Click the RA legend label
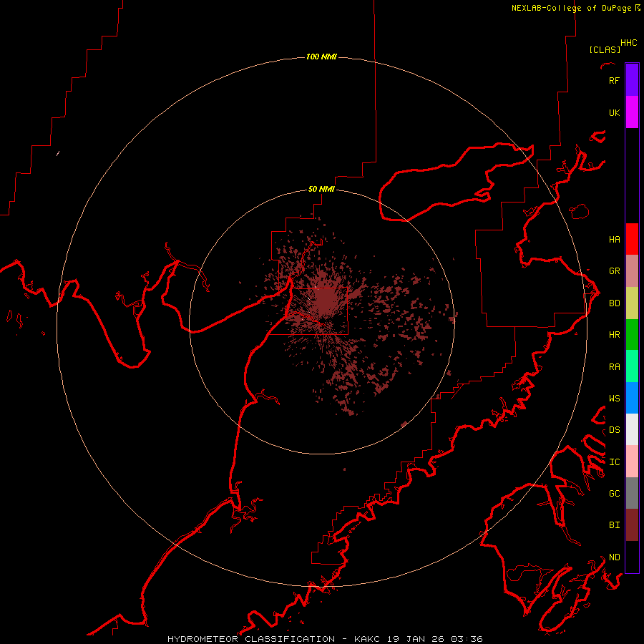644x644 pixels. 614,367
